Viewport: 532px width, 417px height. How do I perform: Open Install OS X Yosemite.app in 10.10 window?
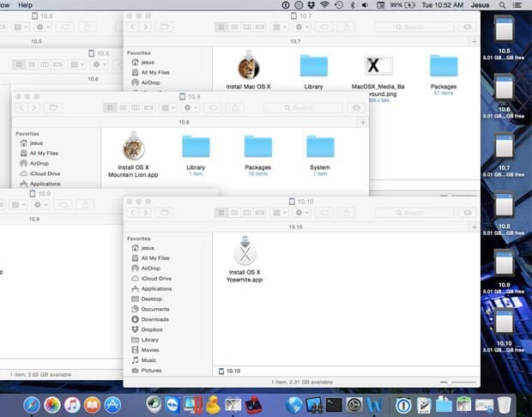245,253
